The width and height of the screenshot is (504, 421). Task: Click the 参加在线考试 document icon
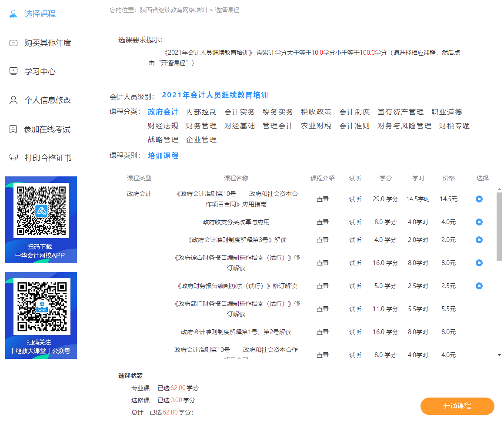[x=13, y=129]
